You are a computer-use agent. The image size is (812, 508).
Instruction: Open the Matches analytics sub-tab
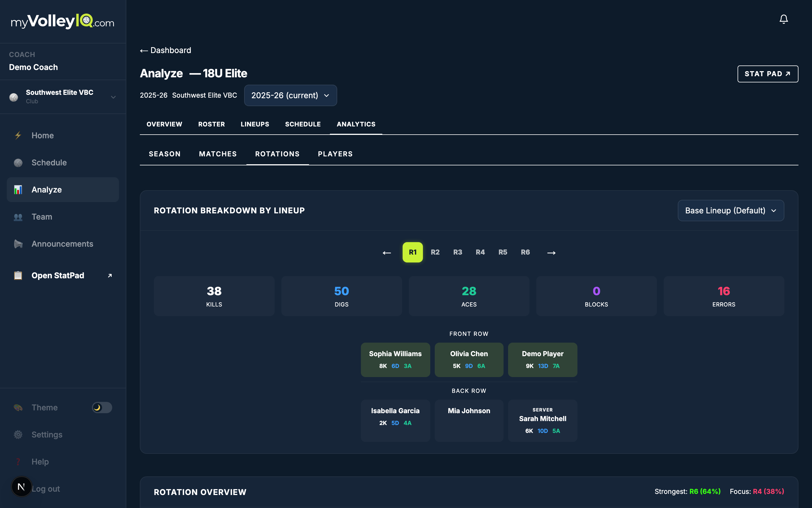[218, 154]
